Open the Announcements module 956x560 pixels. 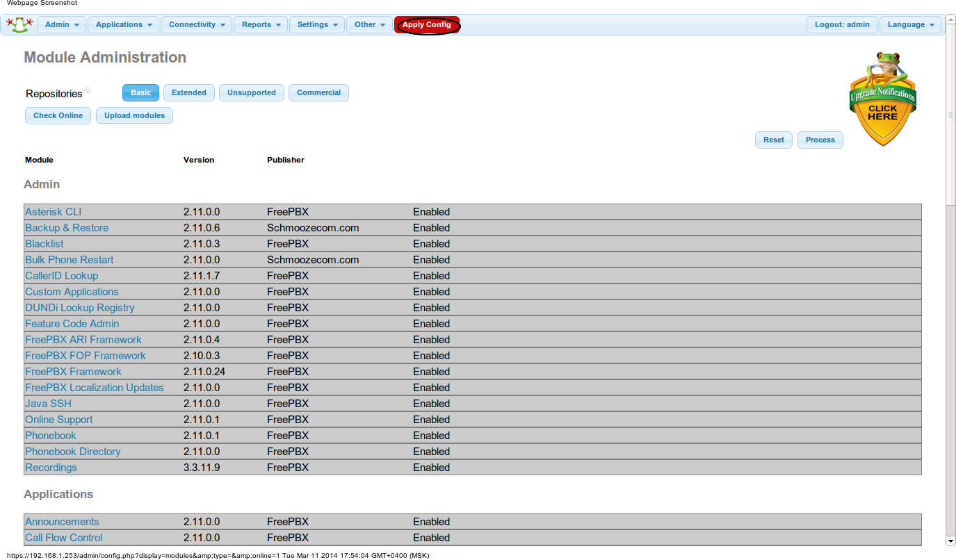(x=62, y=522)
